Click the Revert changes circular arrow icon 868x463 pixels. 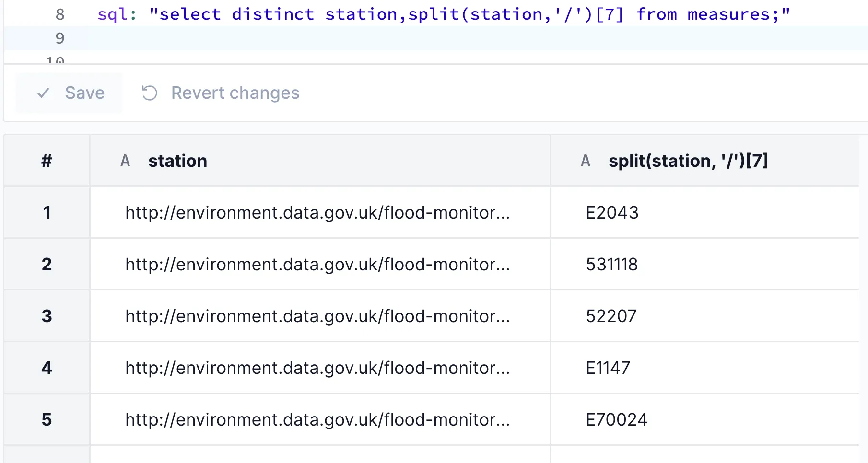coord(149,93)
